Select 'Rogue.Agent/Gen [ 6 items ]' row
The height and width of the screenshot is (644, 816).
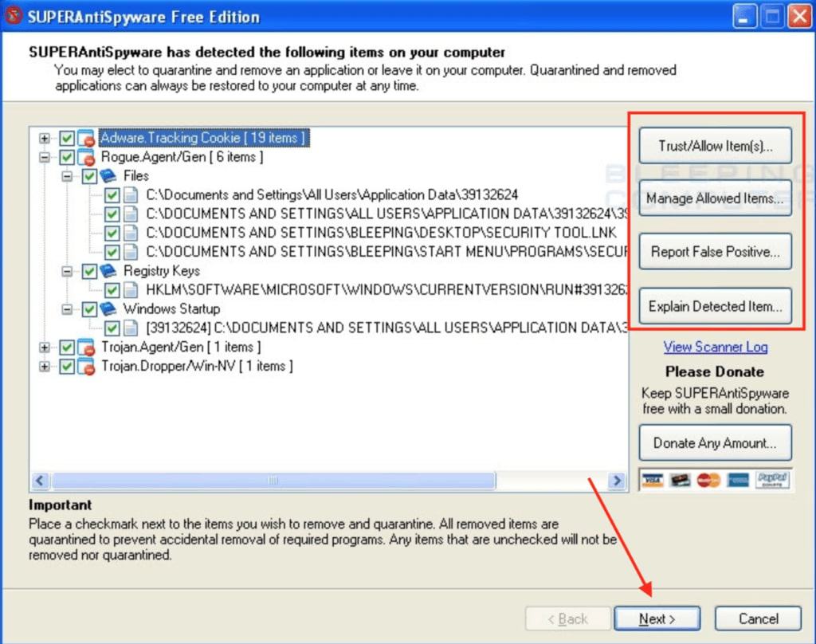click(x=182, y=157)
